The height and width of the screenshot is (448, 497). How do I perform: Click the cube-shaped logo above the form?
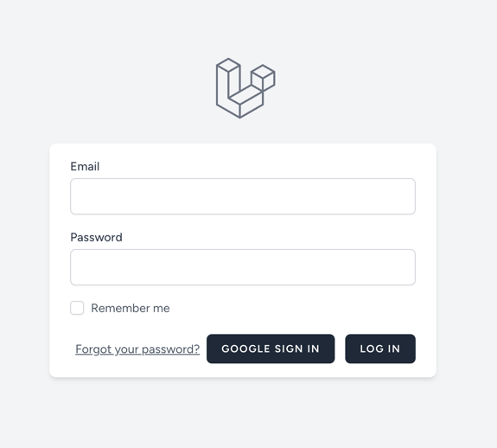(245, 88)
